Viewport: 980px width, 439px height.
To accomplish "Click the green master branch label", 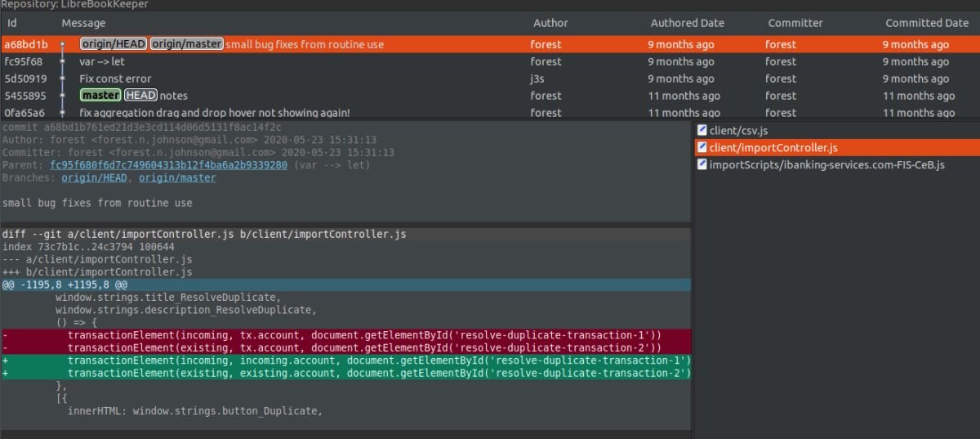I will point(100,96).
